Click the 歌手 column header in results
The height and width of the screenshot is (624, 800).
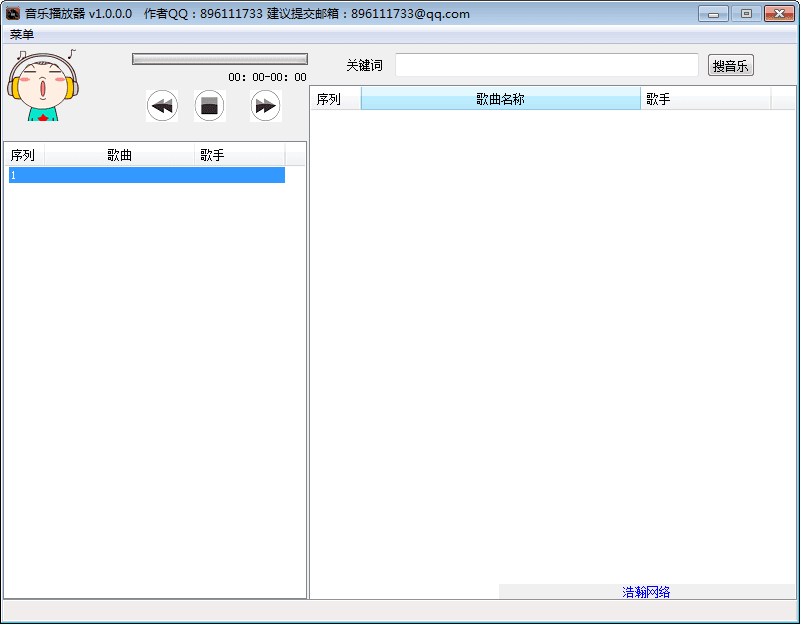pos(706,98)
